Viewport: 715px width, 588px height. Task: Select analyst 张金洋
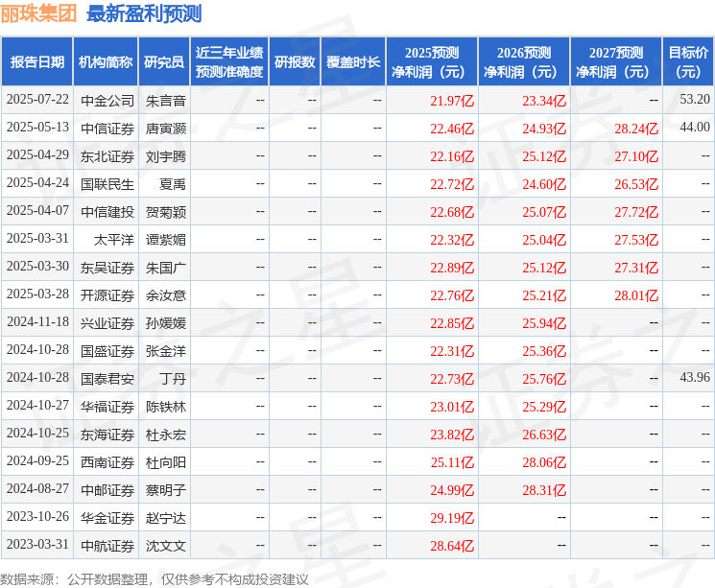[165, 351]
